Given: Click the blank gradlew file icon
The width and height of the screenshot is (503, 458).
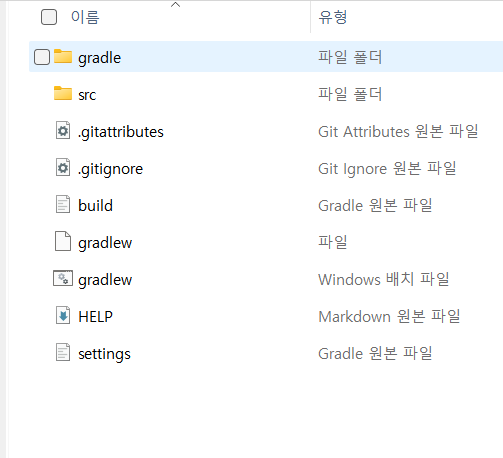Looking at the screenshot, I should coord(63,241).
